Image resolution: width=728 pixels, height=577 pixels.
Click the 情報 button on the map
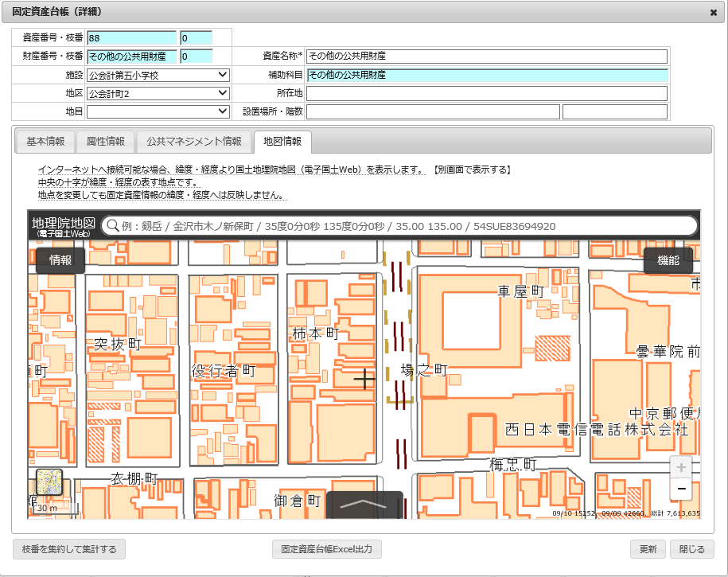tap(60, 260)
